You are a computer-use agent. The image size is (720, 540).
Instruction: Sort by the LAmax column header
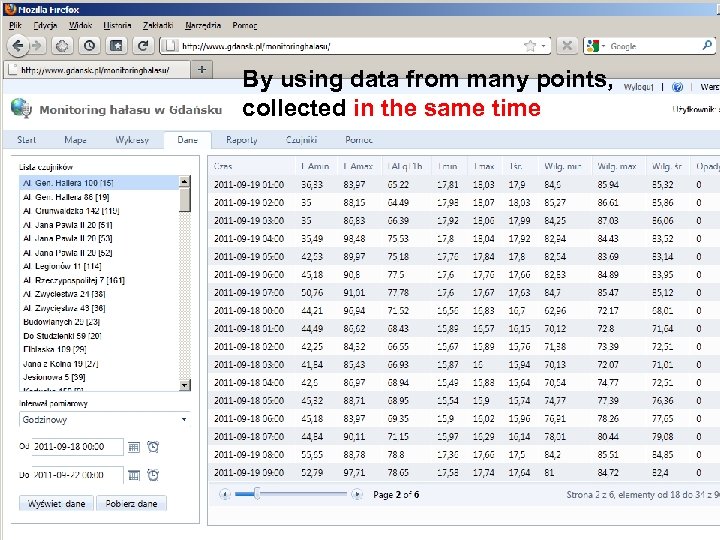click(x=359, y=166)
